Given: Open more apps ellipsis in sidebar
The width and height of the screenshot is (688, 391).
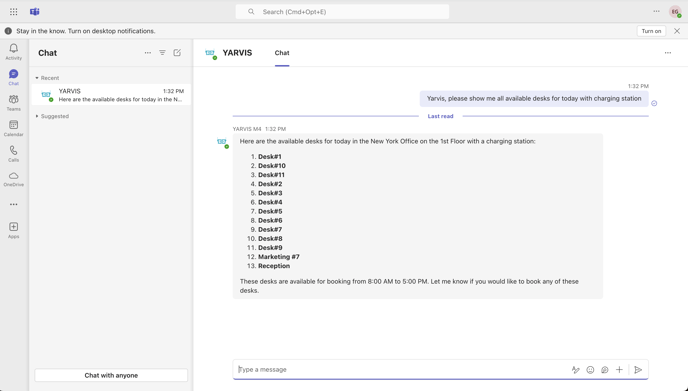Looking at the screenshot, I should [14, 204].
